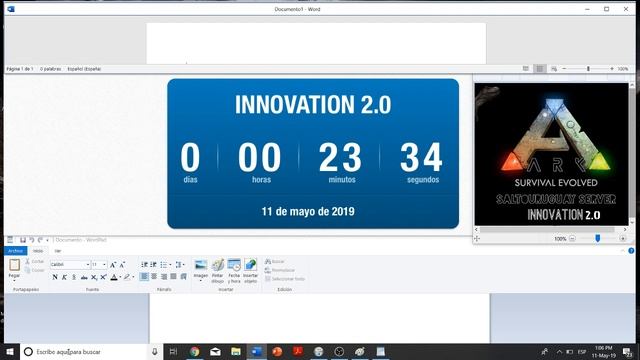
Task: Click the image viewer zoom in button
Action: point(623,238)
